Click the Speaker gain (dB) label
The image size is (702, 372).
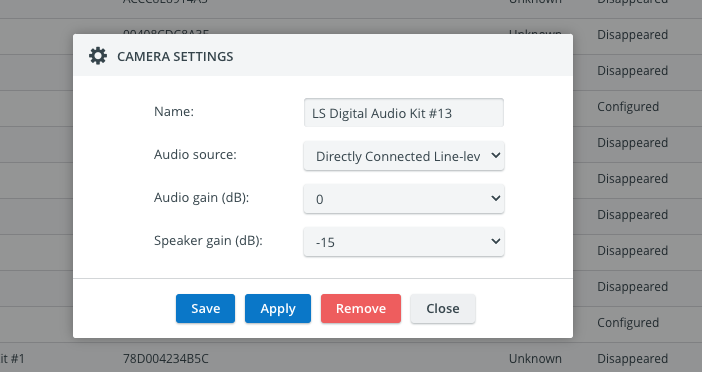[x=208, y=240]
